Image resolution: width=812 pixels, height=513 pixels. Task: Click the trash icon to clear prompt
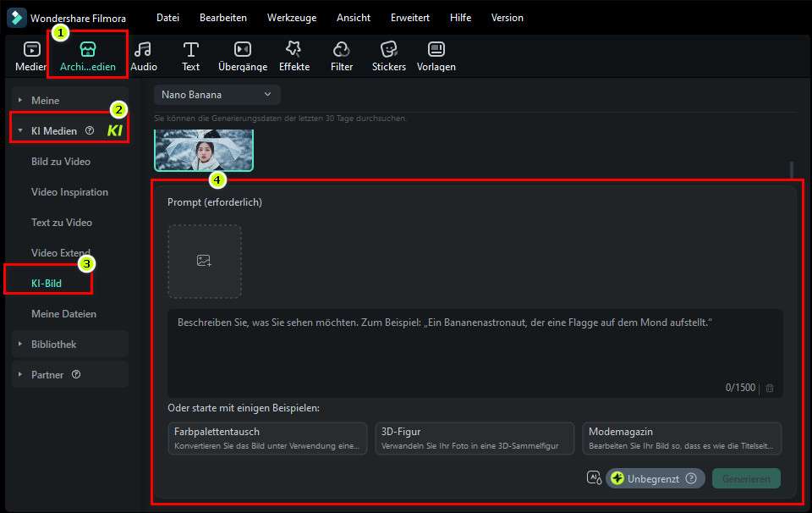point(770,388)
